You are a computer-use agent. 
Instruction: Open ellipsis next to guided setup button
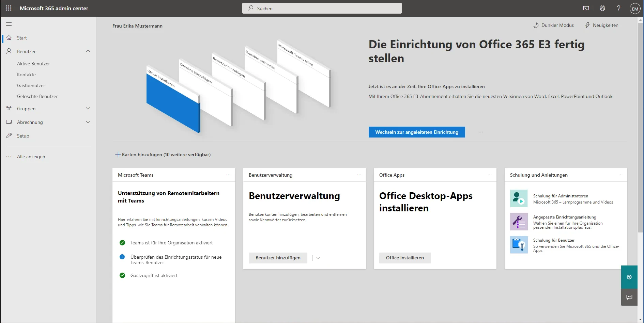click(x=481, y=132)
